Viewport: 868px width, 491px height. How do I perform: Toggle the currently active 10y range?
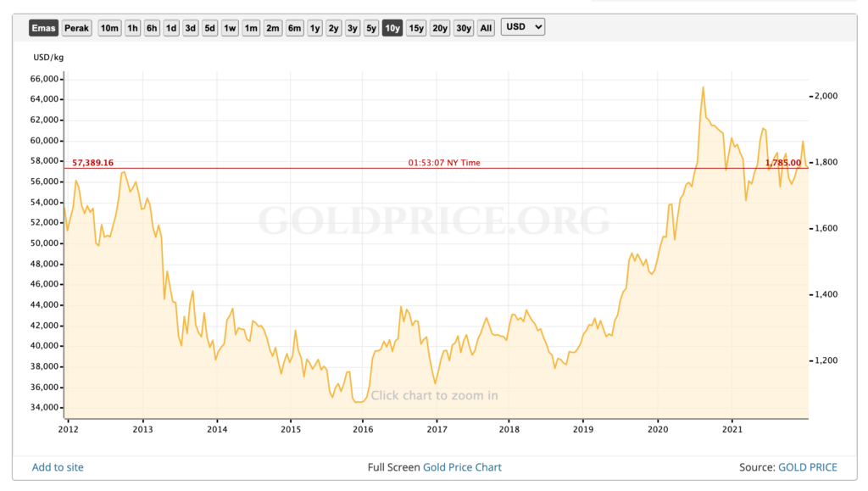392,27
